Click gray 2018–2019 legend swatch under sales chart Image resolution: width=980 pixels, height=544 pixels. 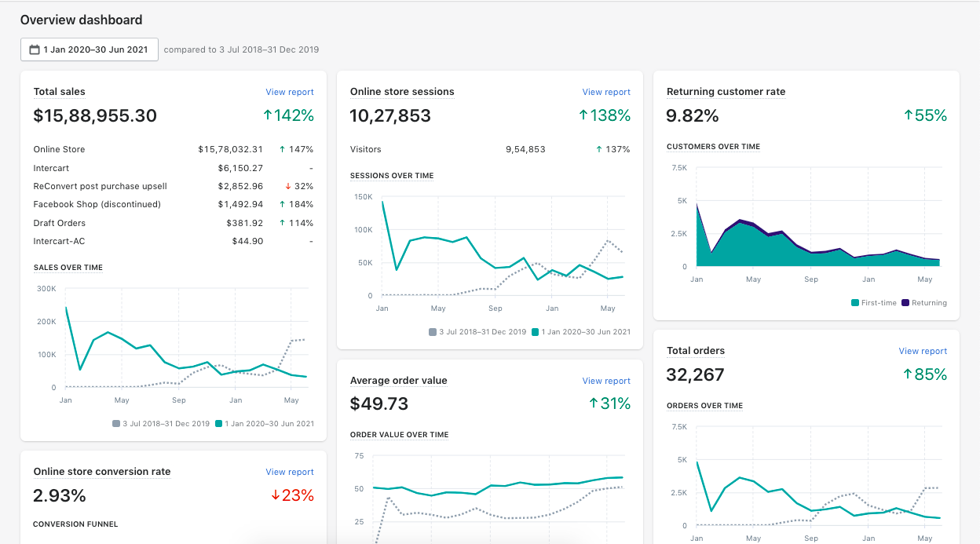pos(116,423)
